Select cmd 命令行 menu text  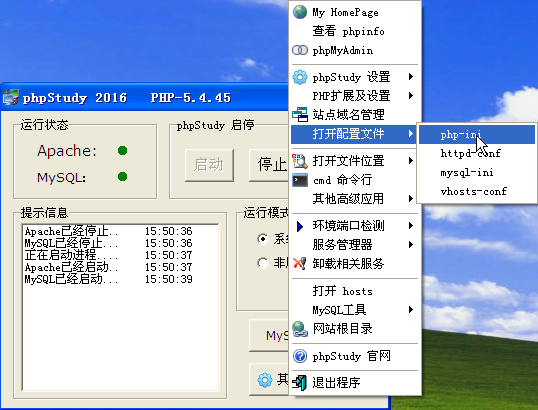[x=342, y=180]
